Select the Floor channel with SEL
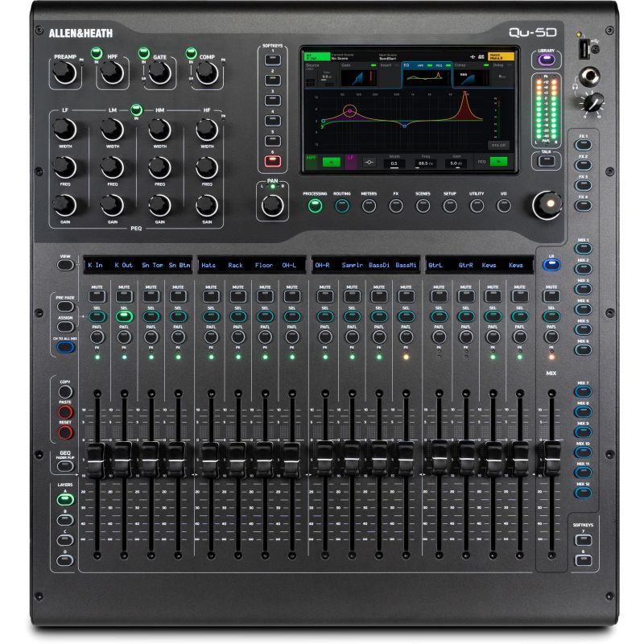644x644 pixels. point(265,316)
